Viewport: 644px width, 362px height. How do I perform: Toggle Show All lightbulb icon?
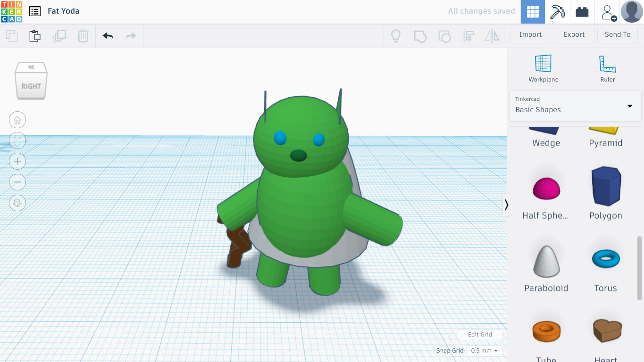(396, 36)
